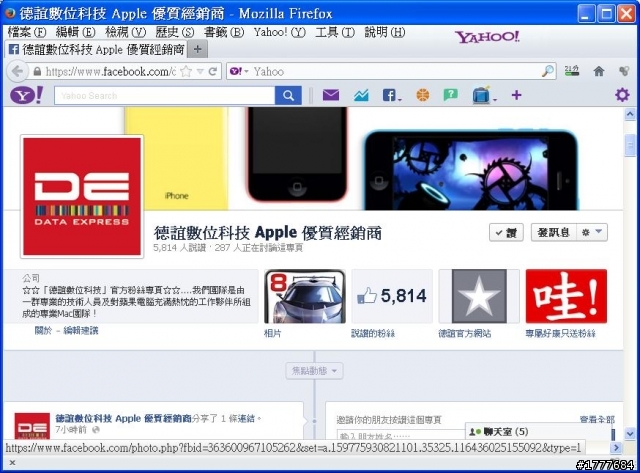The height and width of the screenshot is (473, 640).
Task: Click the 相片 link
Action: [x=273, y=333]
